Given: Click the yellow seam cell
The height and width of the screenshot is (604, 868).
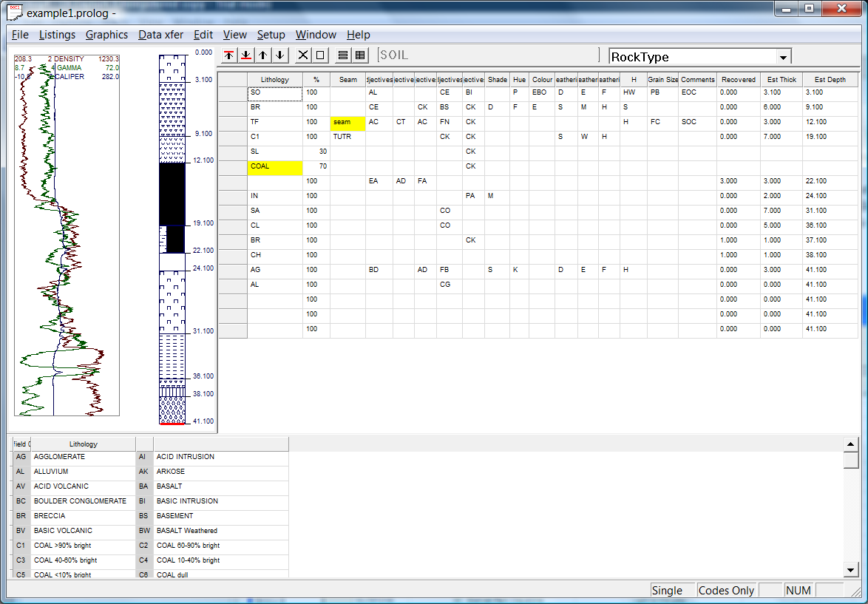Looking at the screenshot, I should [347, 123].
